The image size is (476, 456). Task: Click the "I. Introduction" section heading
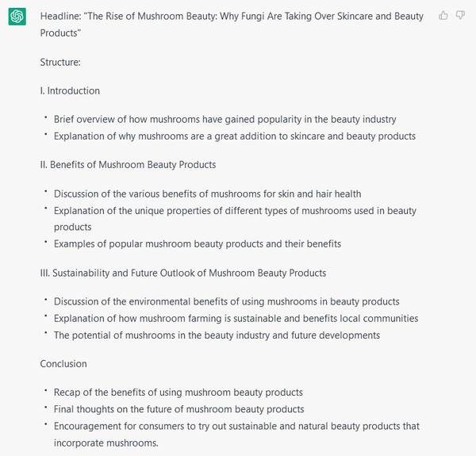(70, 90)
